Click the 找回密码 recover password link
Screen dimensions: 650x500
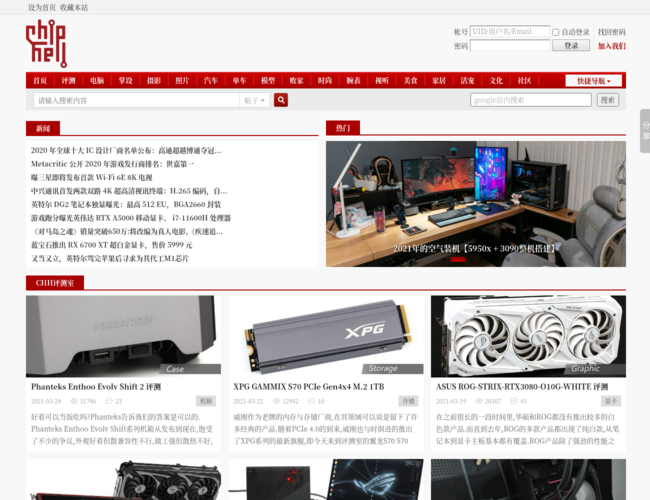[611, 32]
